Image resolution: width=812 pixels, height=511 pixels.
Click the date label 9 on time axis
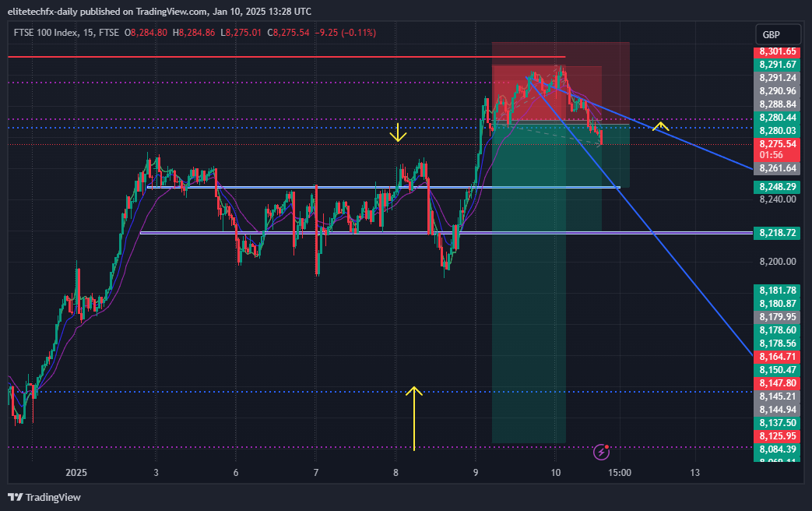(476, 473)
